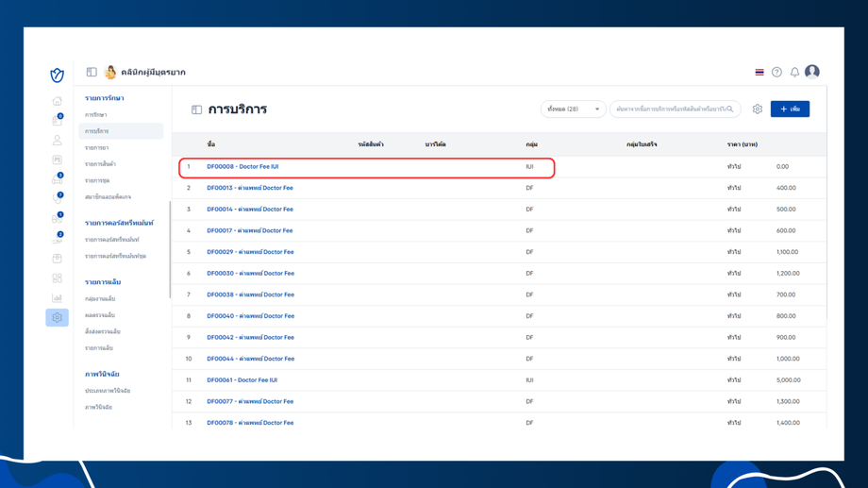Screen dimensions: 868x488
Task: Open the stethoscope icon with badge 7
Action: (57, 198)
